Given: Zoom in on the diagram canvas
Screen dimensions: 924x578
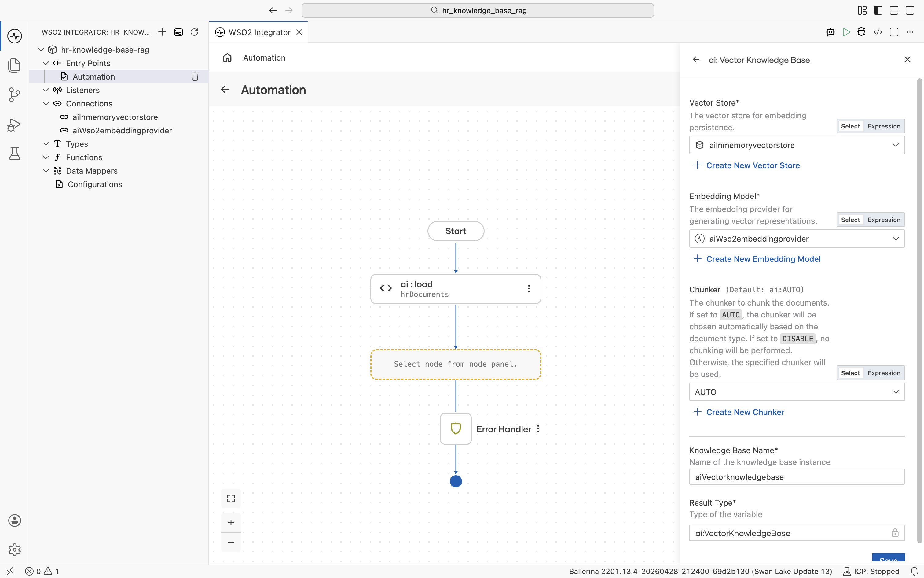Looking at the screenshot, I should [x=231, y=523].
